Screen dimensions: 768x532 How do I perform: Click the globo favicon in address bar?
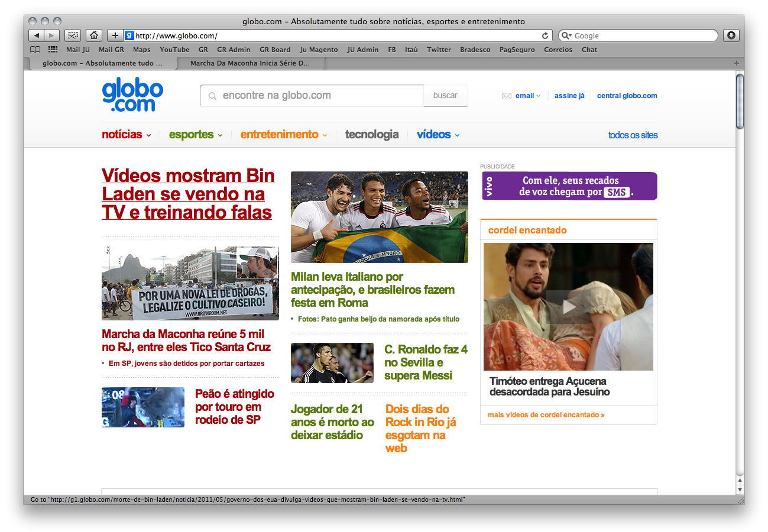point(129,35)
